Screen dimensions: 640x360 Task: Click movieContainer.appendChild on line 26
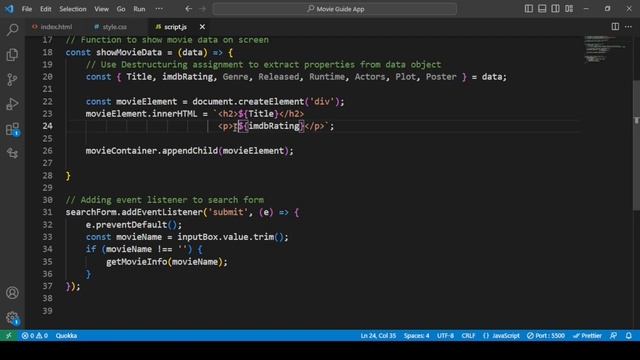(151, 151)
